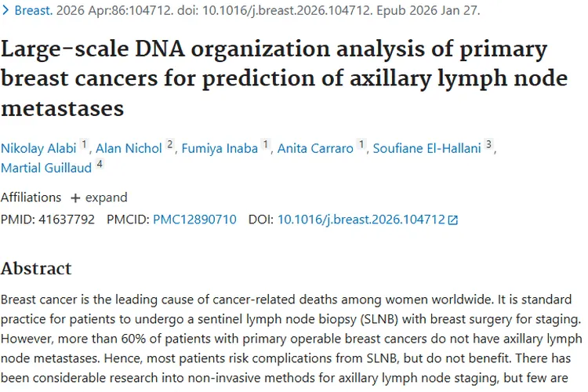Open the Breast journal link
The height and width of the screenshot is (392, 588).
pos(34,11)
